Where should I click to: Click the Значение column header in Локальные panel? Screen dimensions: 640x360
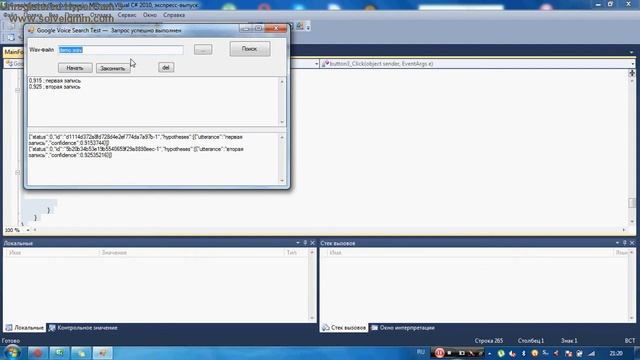click(191, 253)
